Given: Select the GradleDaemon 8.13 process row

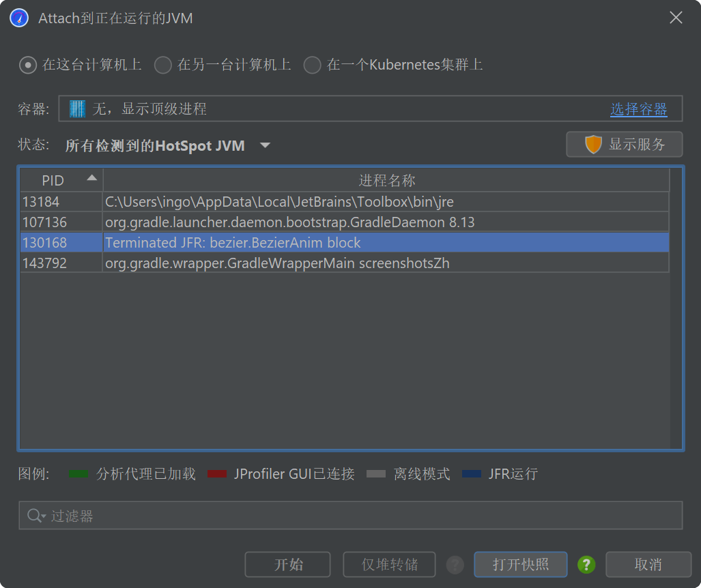Looking at the screenshot, I should 345,222.
